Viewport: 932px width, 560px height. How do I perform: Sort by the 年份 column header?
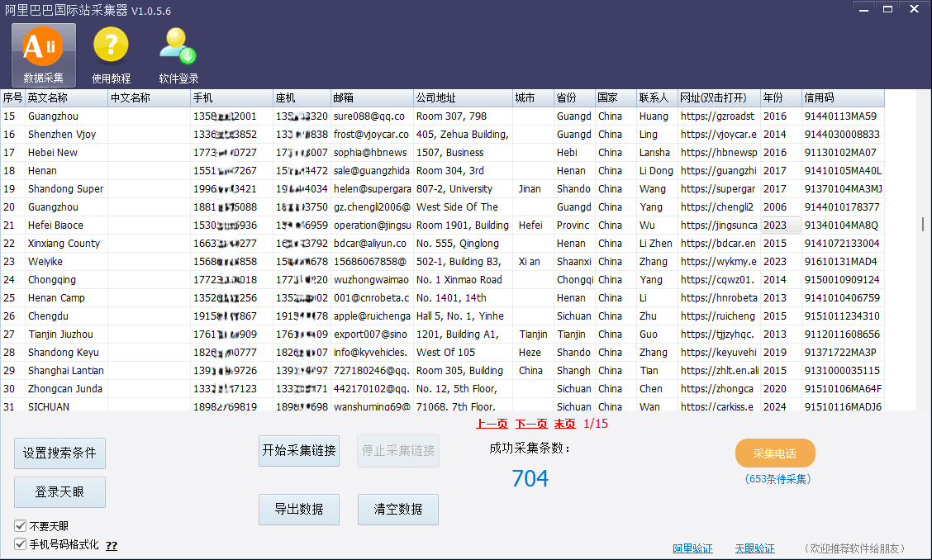tap(781, 97)
